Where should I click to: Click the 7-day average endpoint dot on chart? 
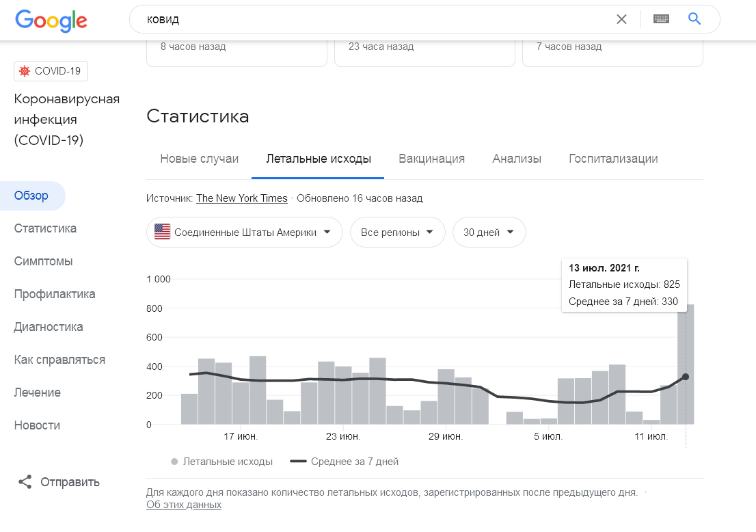(x=686, y=377)
